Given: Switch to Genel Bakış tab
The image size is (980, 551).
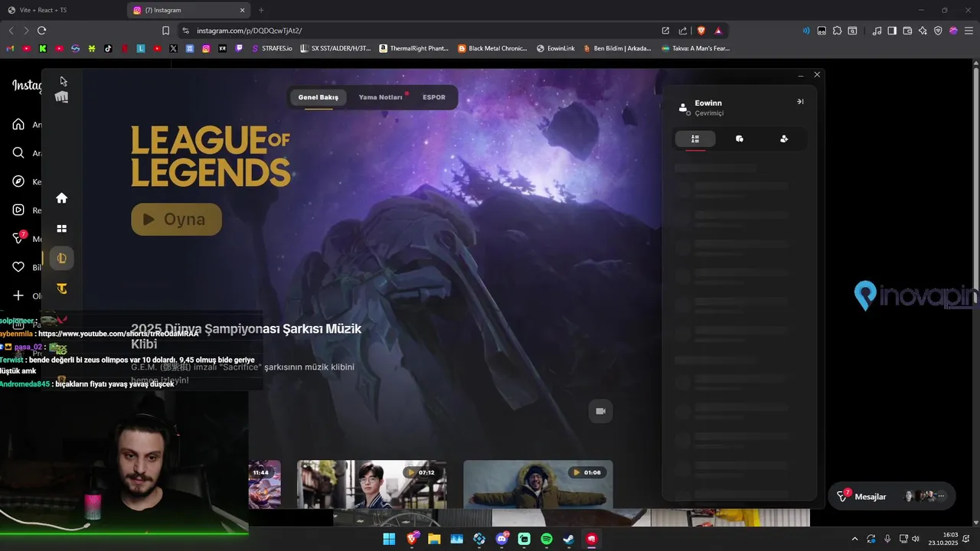Looking at the screenshot, I should click(x=318, y=97).
